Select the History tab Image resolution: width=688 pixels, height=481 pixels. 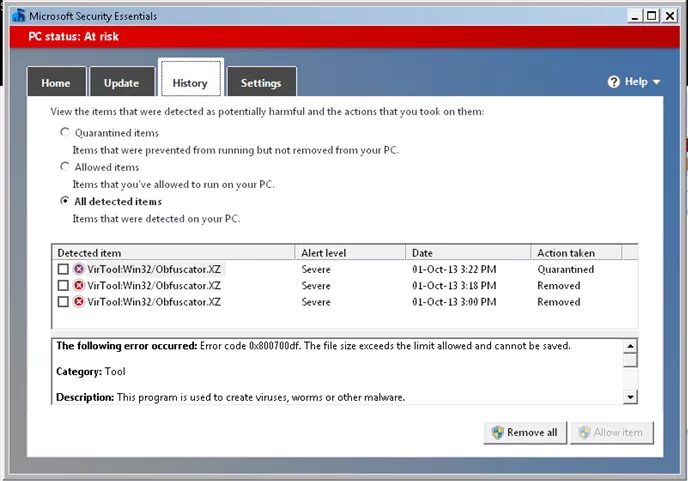click(190, 79)
